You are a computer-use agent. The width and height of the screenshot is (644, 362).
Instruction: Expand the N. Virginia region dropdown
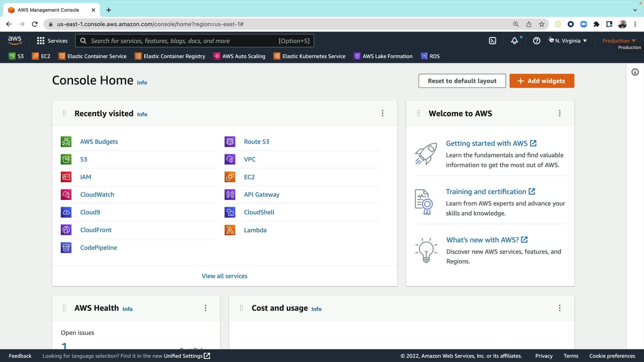pyautogui.click(x=571, y=41)
